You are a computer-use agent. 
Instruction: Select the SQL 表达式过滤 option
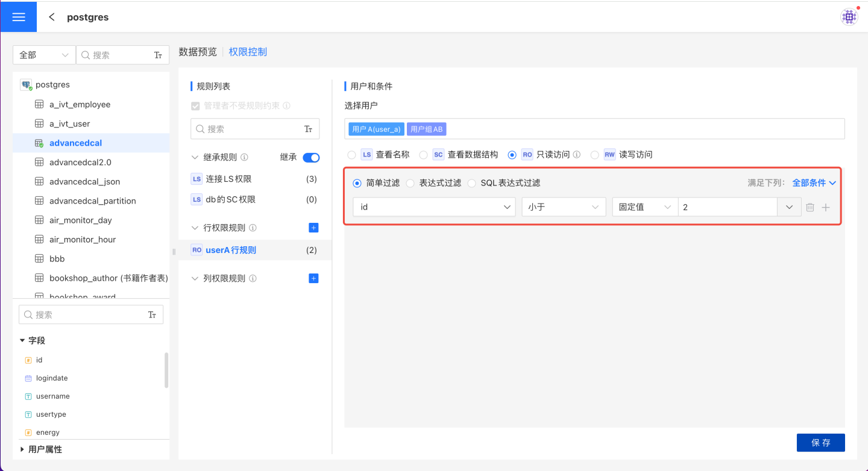click(472, 183)
